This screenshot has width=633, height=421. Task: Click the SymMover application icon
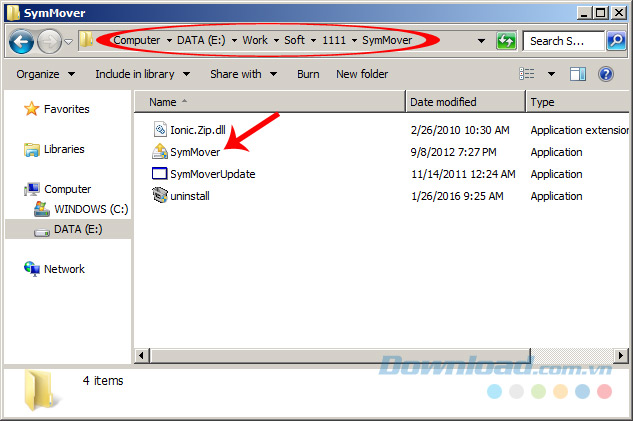pos(160,151)
